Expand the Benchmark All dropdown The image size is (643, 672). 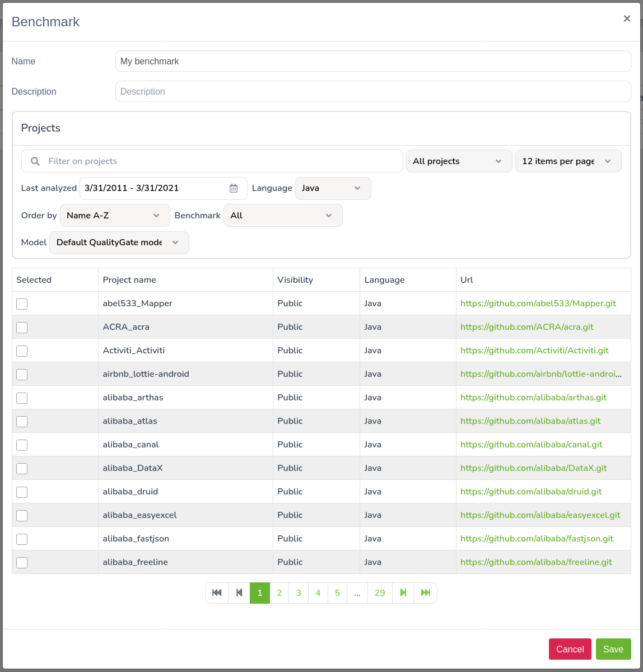tap(283, 216)
